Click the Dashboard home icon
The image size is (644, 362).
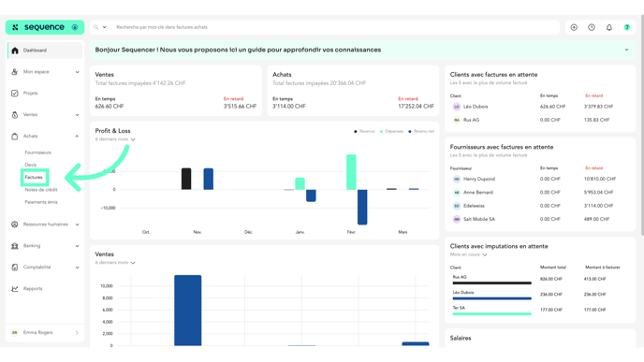point(15,51)
